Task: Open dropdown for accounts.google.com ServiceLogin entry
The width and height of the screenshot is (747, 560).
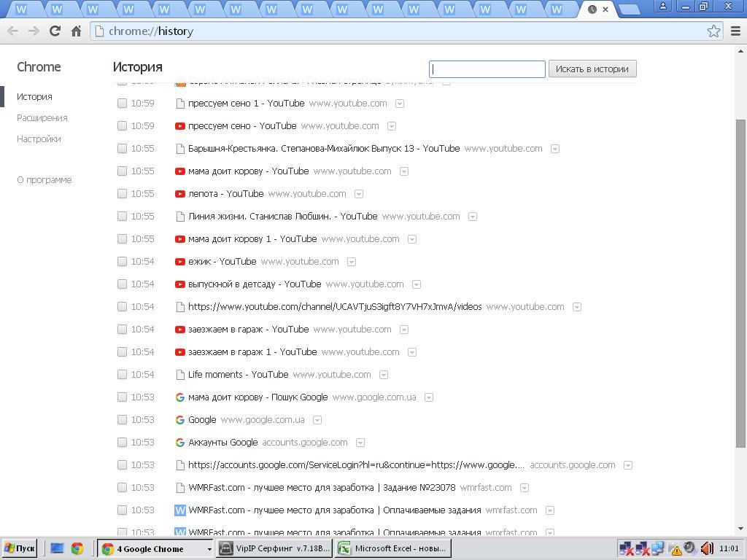Action: (628, 465)
